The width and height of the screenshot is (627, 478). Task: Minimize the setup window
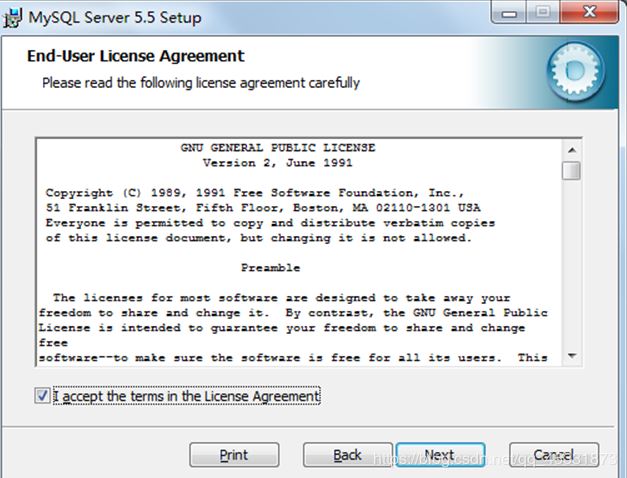509,13
